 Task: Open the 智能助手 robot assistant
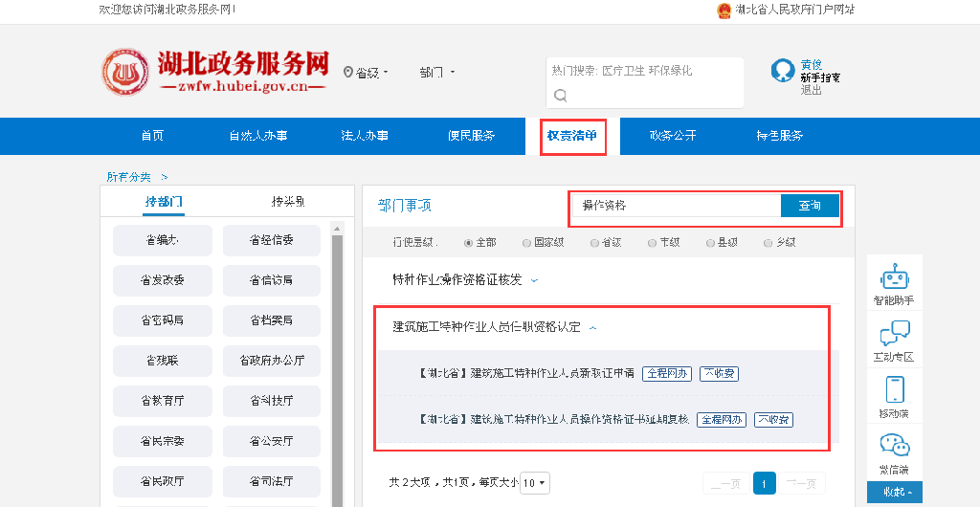tap(894, 278)
